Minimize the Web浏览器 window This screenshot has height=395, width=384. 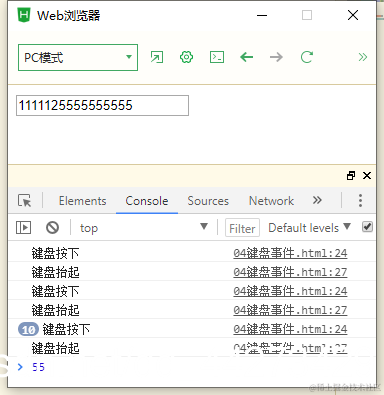coord(262,15)
